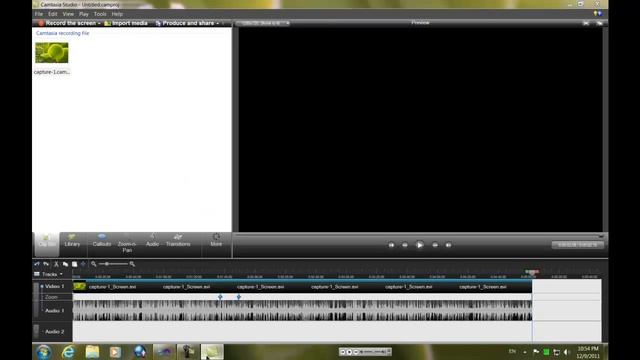Adjust the timeline zoom slider handle
This screenshot has width=640, height=360.
point(107,264)
